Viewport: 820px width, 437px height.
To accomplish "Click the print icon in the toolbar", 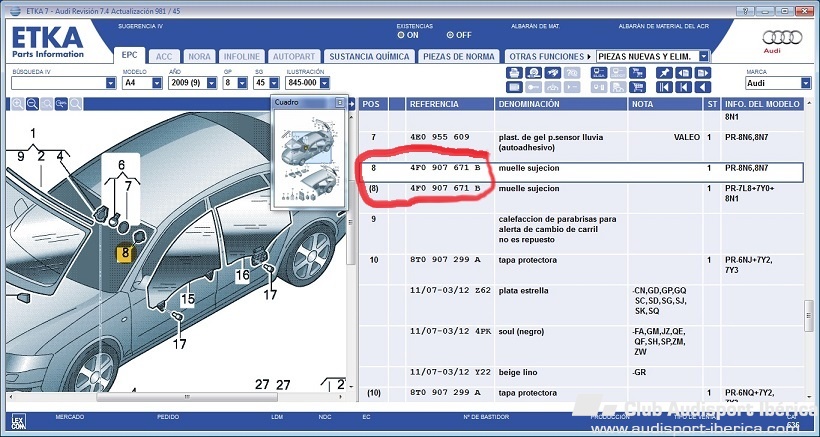I will 514,73.
